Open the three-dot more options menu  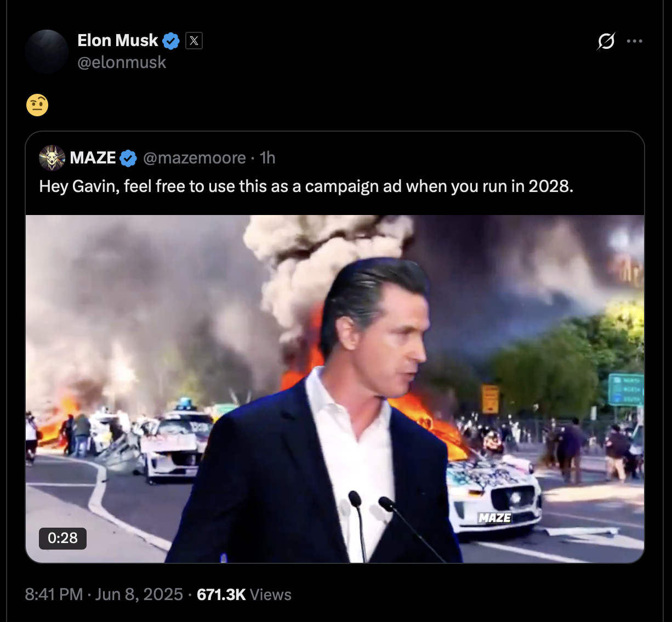pos(634,41)
